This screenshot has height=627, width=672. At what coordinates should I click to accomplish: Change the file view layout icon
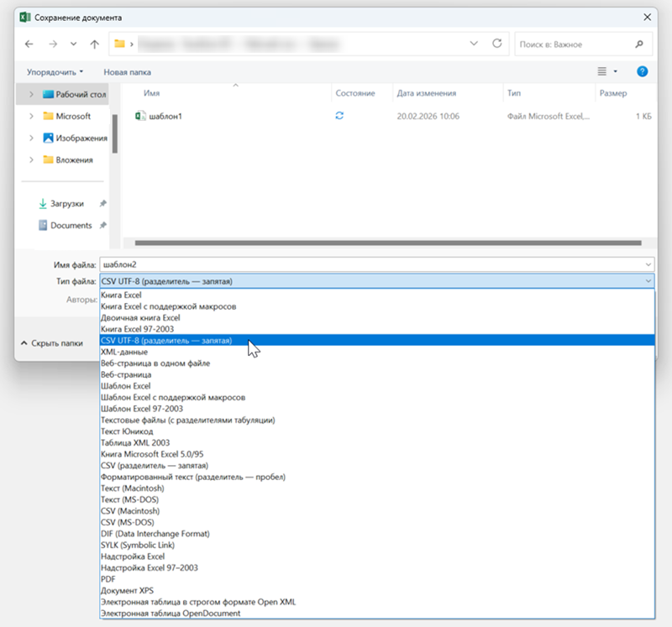click(601, 72)
